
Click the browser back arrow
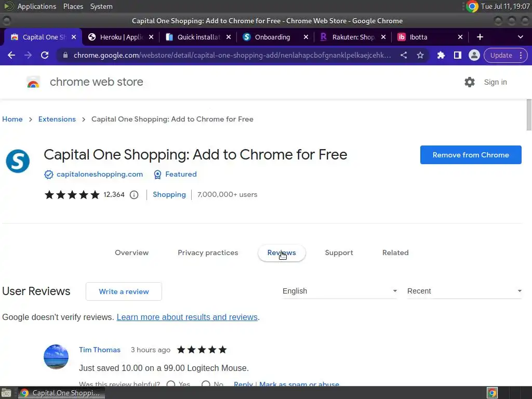point(11,55)
